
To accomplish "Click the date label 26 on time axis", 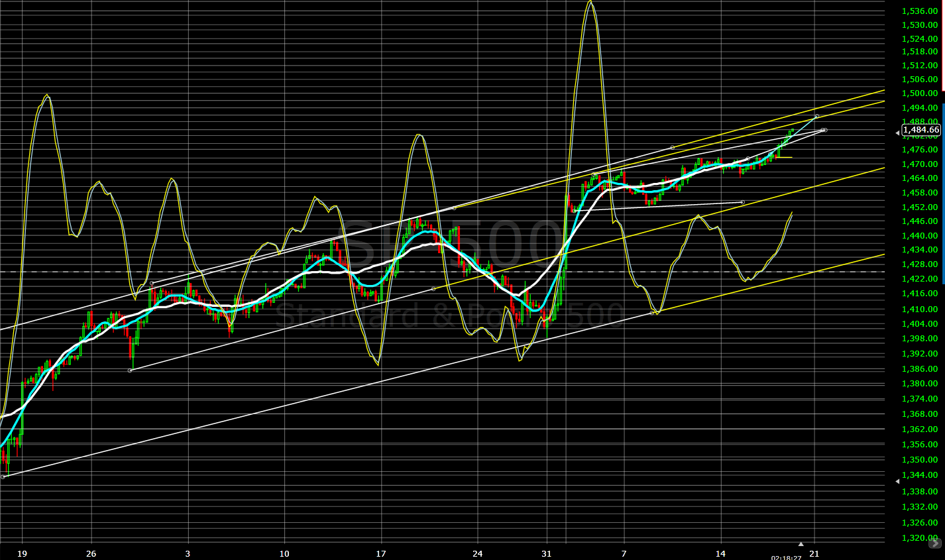I will pos(91,553).
